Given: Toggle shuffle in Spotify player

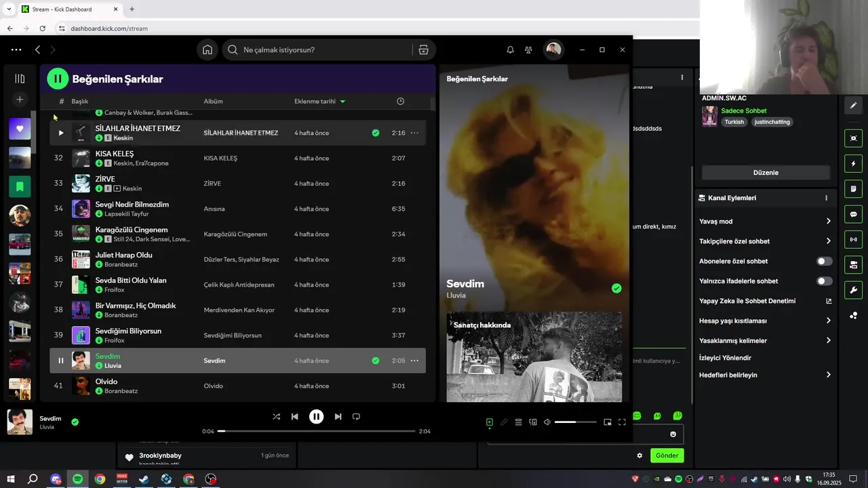Looking at the screenshot, I should (276, 416).
